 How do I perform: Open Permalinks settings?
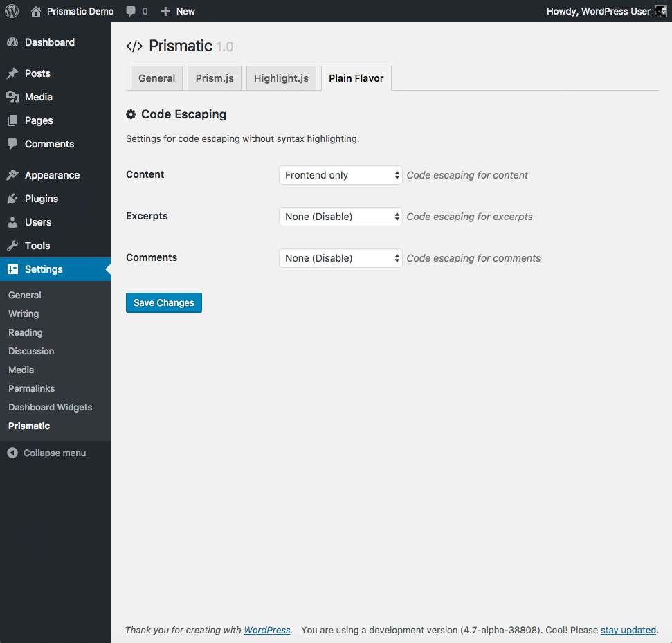(x=31, y=388)
